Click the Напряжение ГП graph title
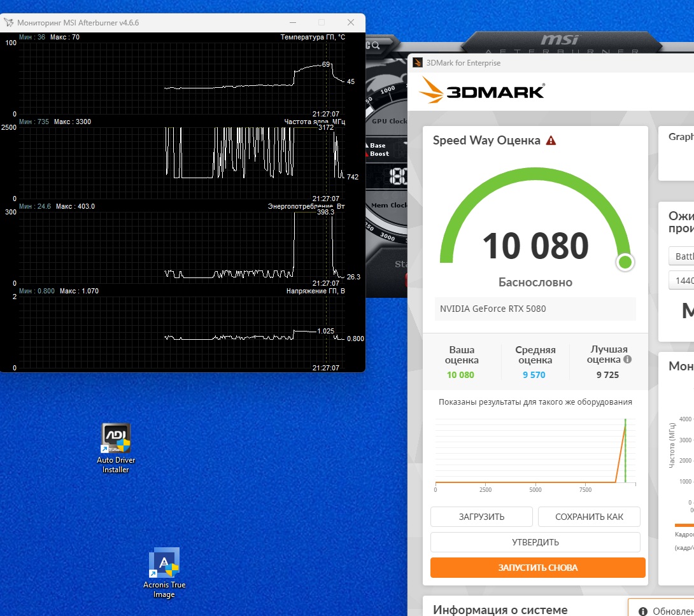The height and width of the screenshot is (616, 694). 316,291
